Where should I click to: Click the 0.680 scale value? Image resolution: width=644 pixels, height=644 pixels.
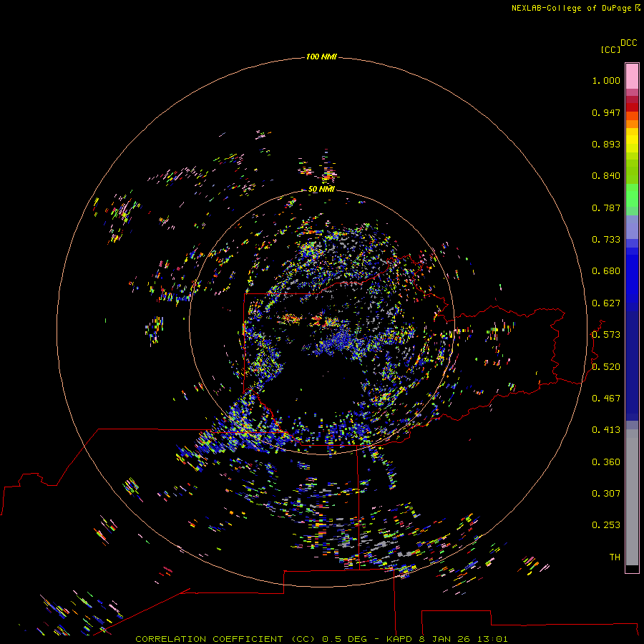click(606, 271)
